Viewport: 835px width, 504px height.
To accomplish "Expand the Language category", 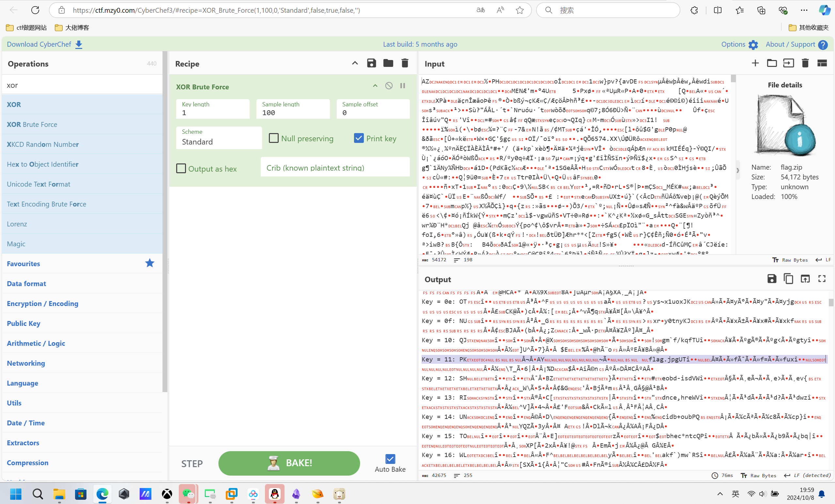I will pos(82,383).
